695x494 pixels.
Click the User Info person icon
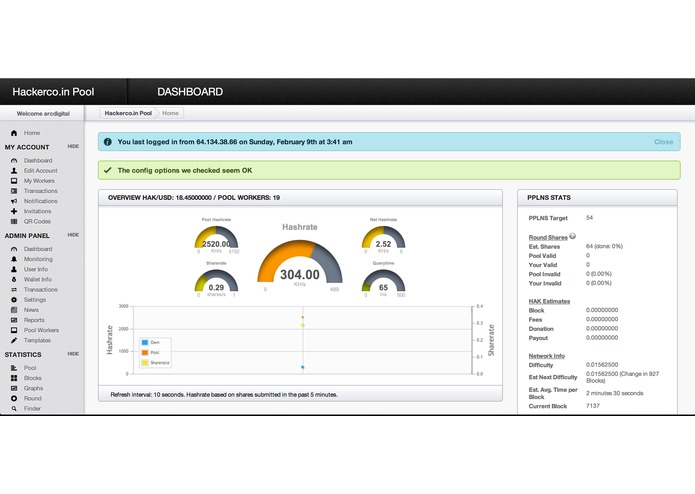tap(14, 269)
